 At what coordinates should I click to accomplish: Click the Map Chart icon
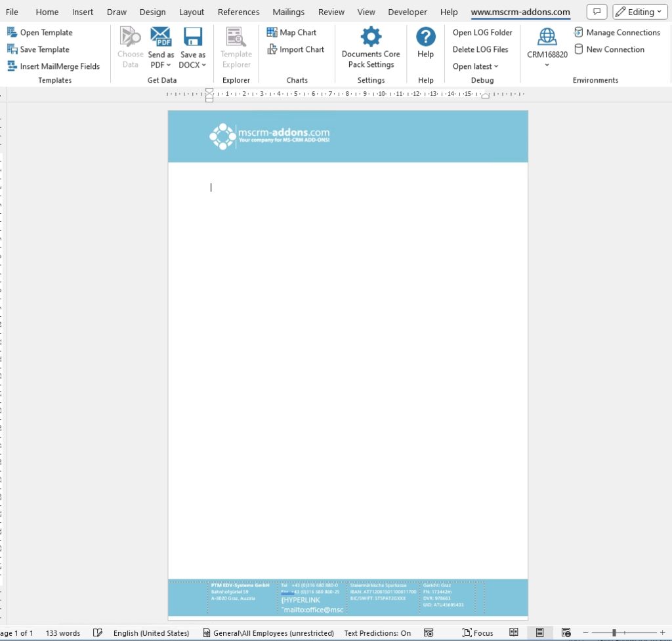pos(272,32)
